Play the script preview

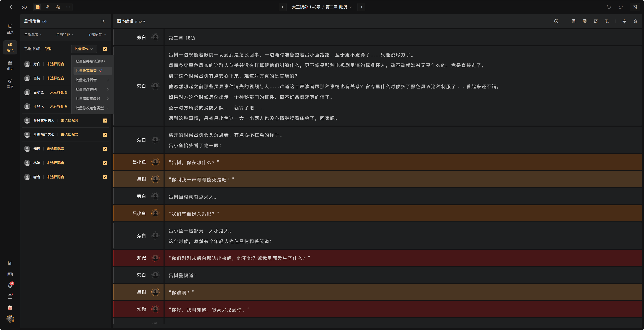pyautogui.click(x=556, y=21)
